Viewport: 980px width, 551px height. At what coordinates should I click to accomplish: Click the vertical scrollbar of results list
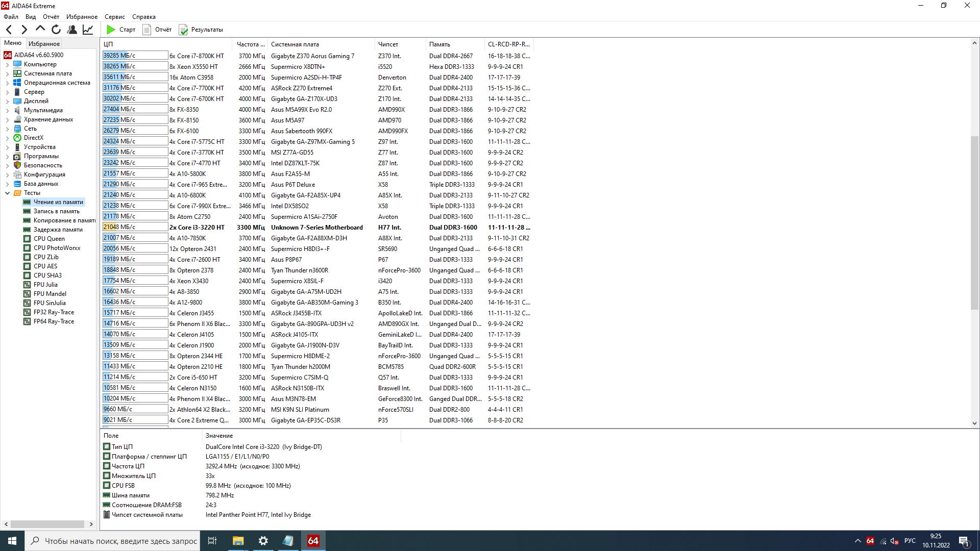(974, 222)
